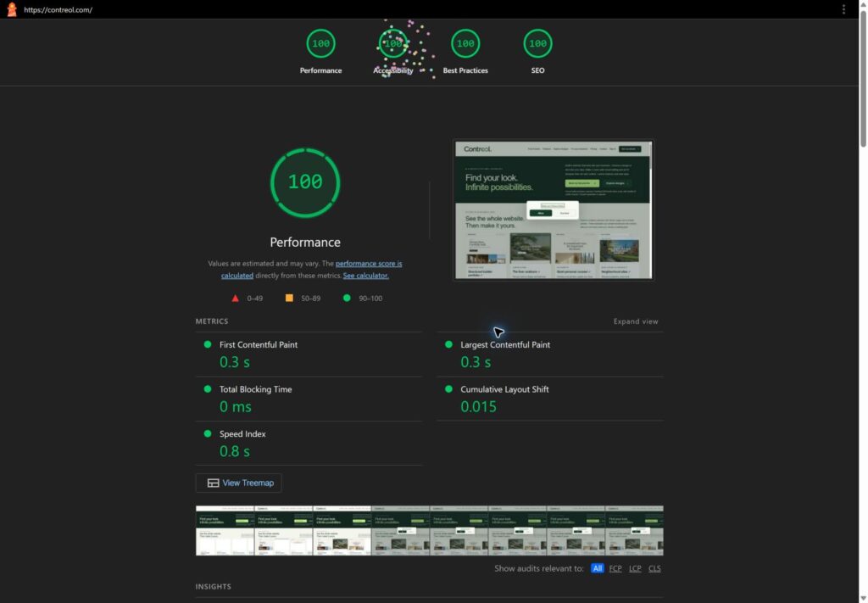The width and height of the screenshot is (868, 603).
Task: Filter audits by LCP
Action: 635,568
